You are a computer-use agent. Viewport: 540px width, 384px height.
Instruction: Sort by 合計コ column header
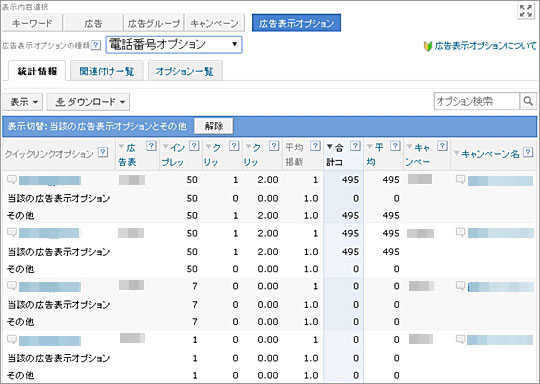click(x=336, y=155)
